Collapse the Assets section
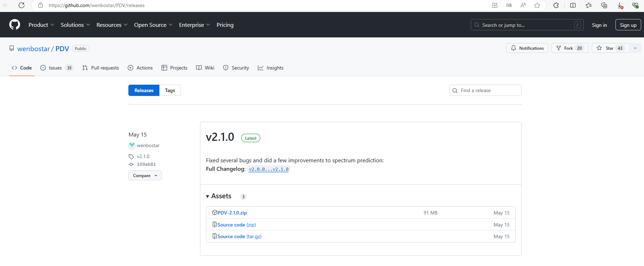 (208, 197)
